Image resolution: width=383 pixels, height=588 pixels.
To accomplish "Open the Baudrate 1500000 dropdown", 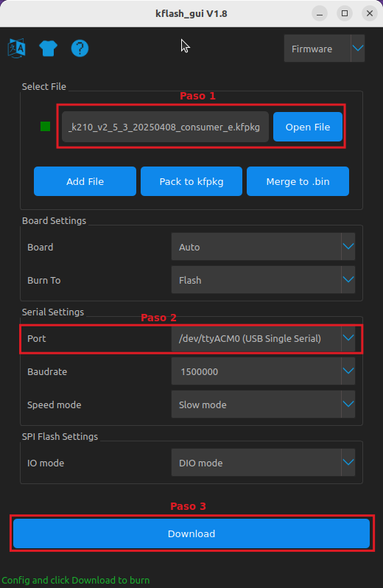I will coord(263,371).
